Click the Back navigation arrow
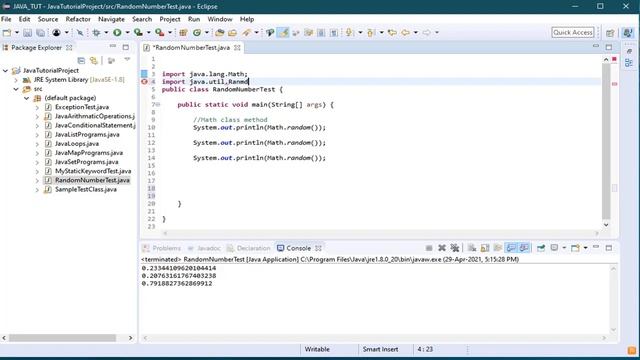This screenshot has height=360, width=640. click(x=405, y=33)
